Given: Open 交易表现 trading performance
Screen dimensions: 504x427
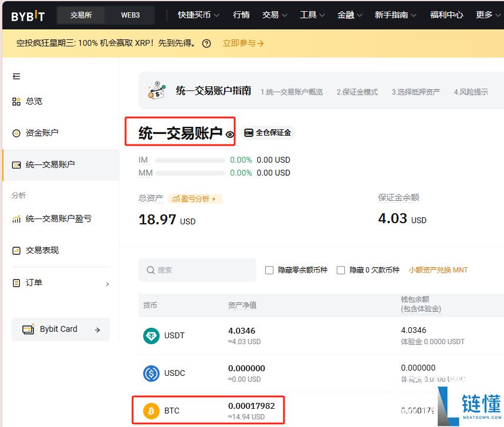Looking at the screenshot, I should pyautogui.click(x=35, y=250).
